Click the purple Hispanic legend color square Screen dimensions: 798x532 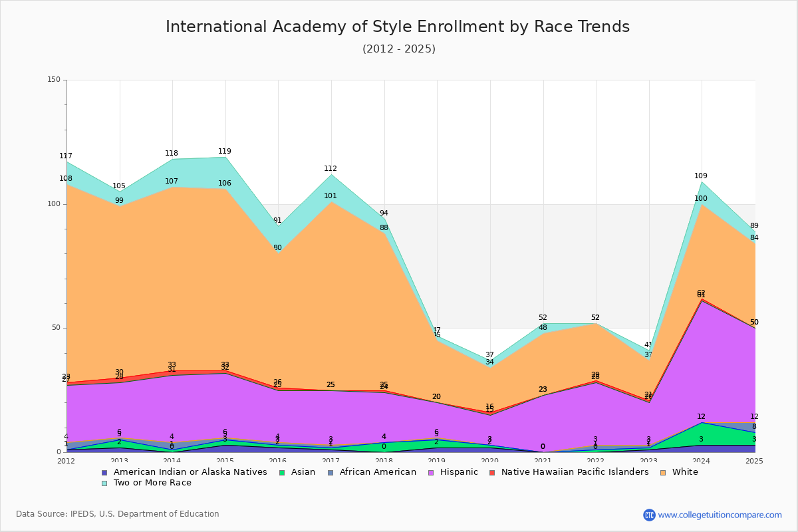pos(430,472)
